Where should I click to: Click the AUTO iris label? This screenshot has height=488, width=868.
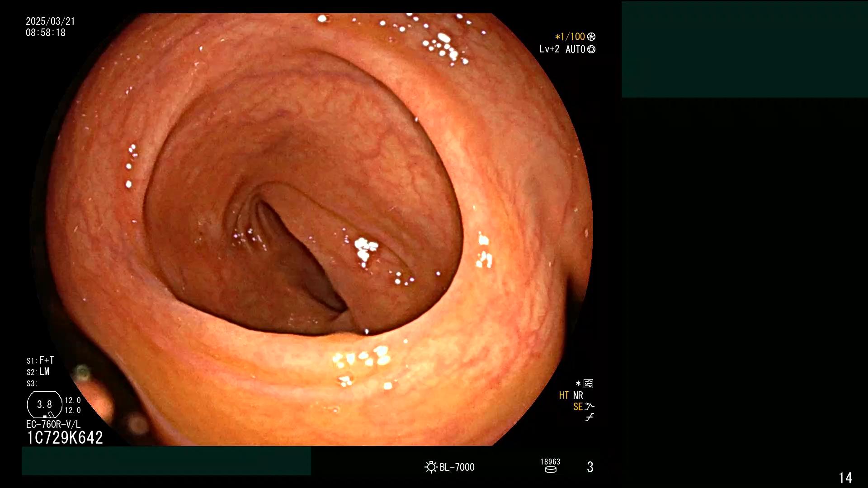576,49
